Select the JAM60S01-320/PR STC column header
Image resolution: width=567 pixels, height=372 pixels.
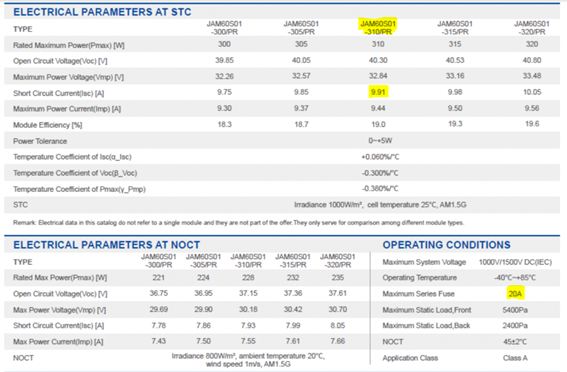click(532, 28)
